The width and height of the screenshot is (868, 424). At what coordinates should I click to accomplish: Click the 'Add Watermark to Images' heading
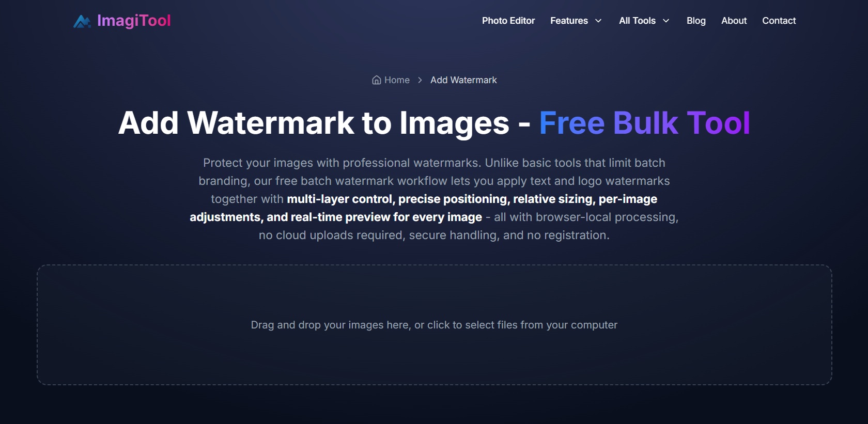coord(314,123)
